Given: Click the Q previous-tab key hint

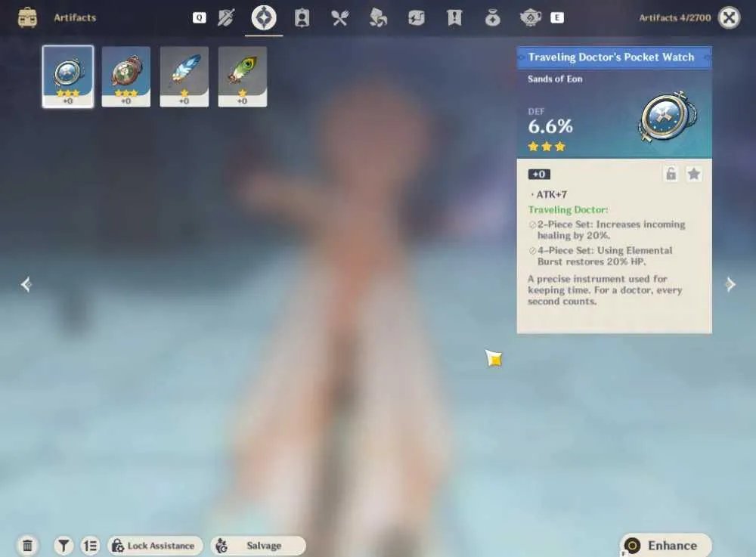Looking at the screenshot, I should [x=199, y=18].
